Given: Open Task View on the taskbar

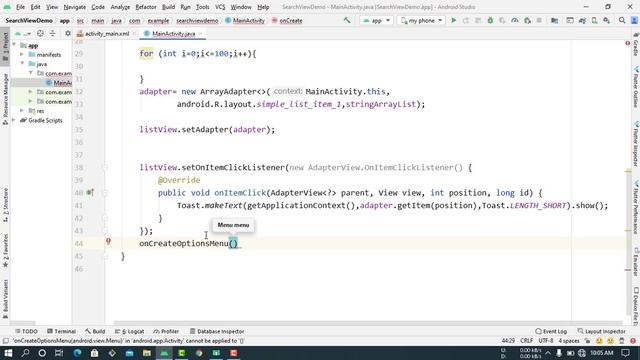Looking at the screenshot, I should tap(59, 353).
